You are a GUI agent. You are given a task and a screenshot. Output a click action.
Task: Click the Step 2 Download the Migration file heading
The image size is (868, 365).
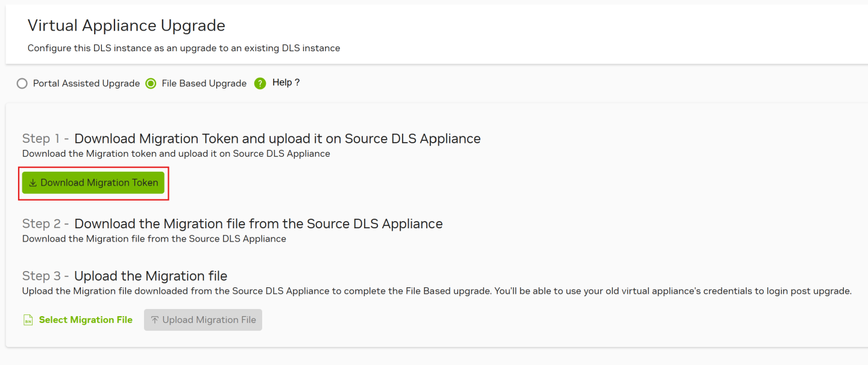[232, 223]
